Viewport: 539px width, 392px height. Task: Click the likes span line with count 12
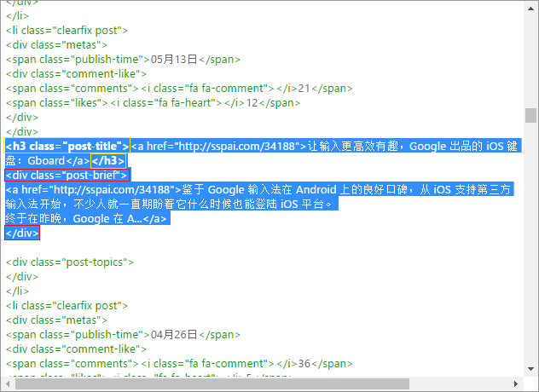coord(153,103)
